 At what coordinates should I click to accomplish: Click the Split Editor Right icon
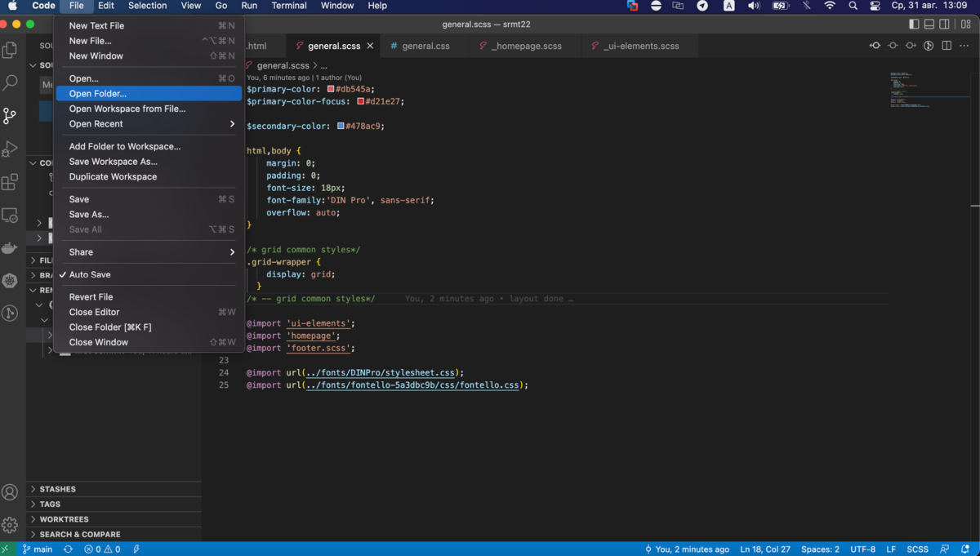point(947,46)
